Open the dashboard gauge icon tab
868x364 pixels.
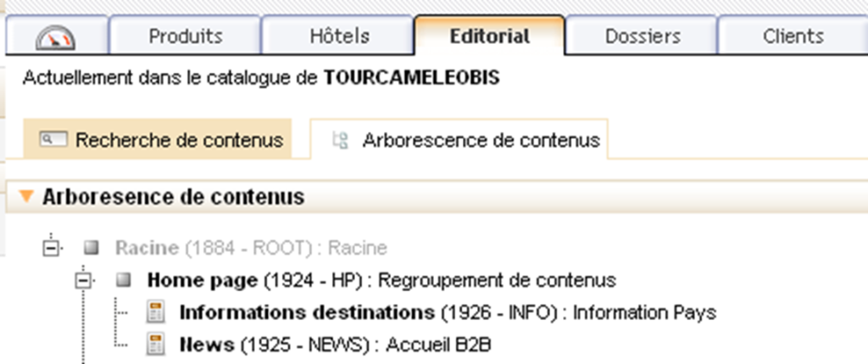(55, 37)
